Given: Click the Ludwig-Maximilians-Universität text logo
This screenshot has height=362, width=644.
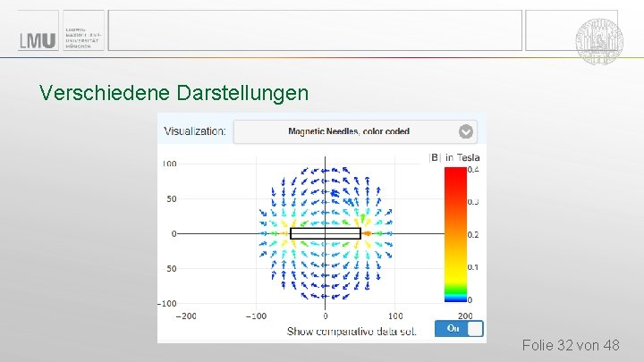Looking at the screenshot, I should click(x=82, y=38).
